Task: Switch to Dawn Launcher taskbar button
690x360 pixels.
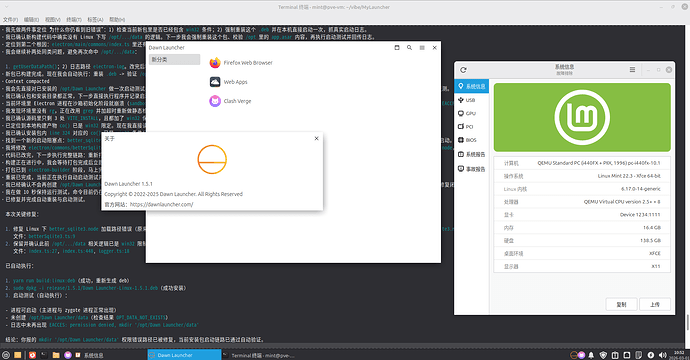Action: click(x=184, y=355)
